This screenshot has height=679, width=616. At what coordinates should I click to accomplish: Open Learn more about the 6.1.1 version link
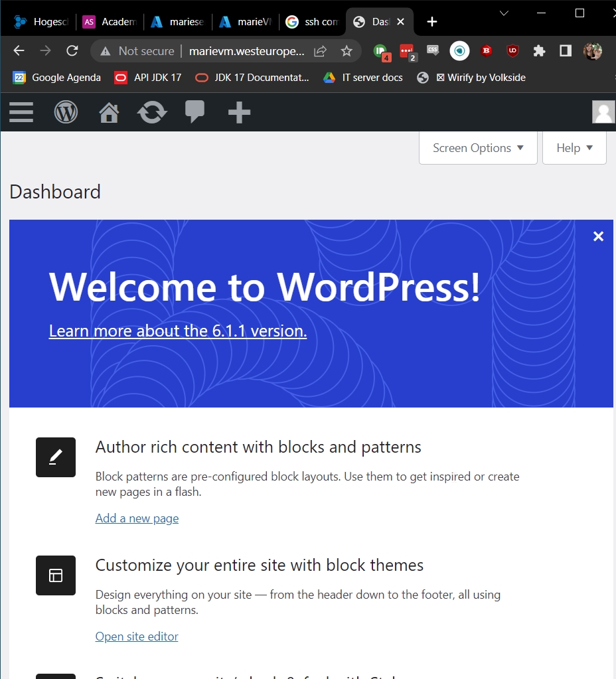tap(178, 331)
